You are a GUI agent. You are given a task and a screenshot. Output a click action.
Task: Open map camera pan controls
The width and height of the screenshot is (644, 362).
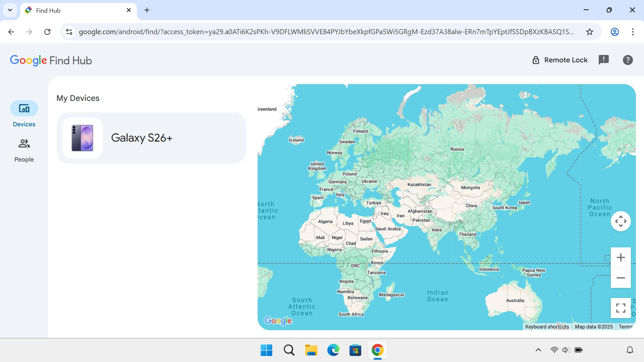621,221
